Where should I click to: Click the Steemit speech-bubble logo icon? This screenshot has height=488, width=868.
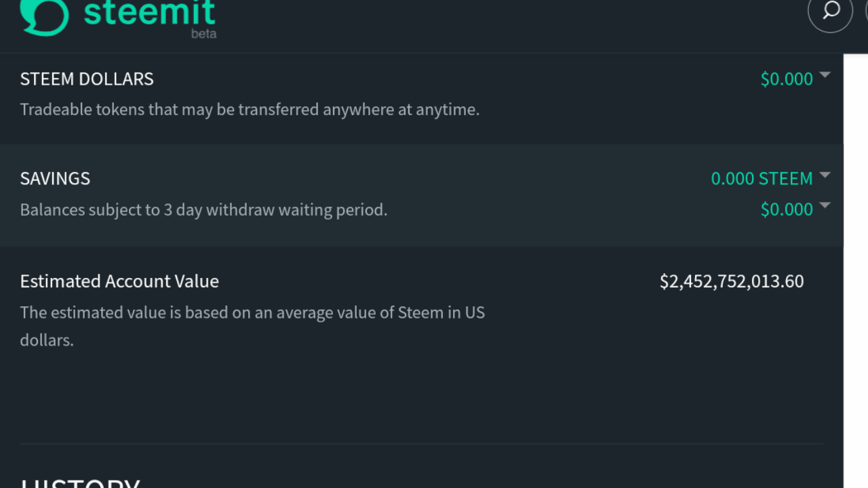point(44,15)
